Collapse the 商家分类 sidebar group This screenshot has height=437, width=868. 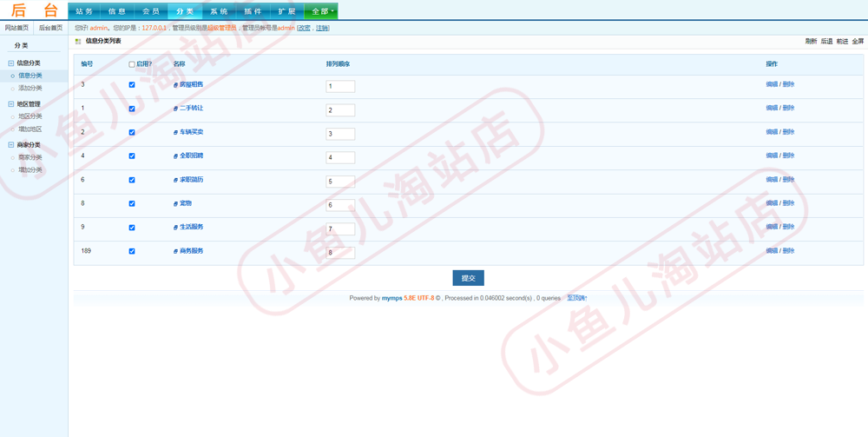point(11,144)
